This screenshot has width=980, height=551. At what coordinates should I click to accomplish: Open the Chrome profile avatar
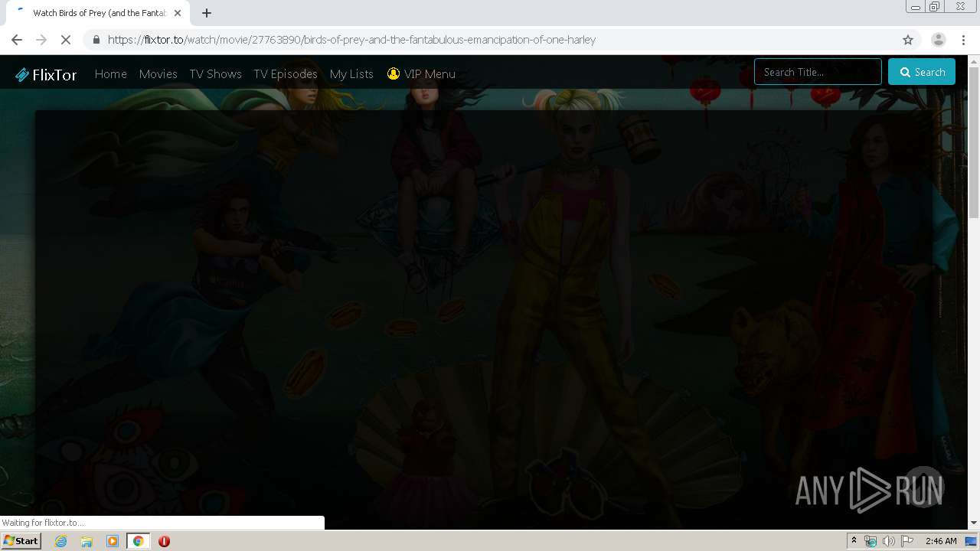[x=938, y=40]
